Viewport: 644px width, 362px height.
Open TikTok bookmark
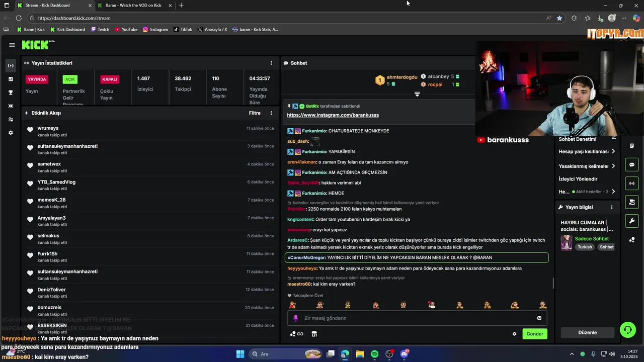tap(183, 30)
